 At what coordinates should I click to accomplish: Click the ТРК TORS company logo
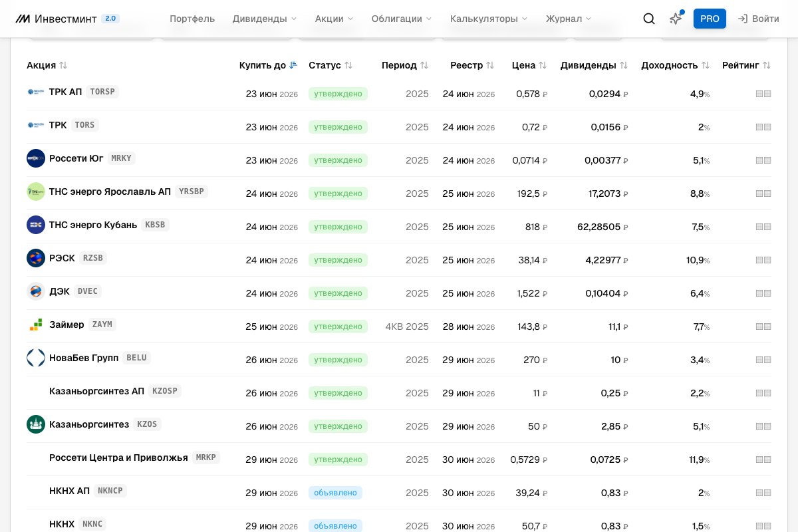[x=36, y=125]
